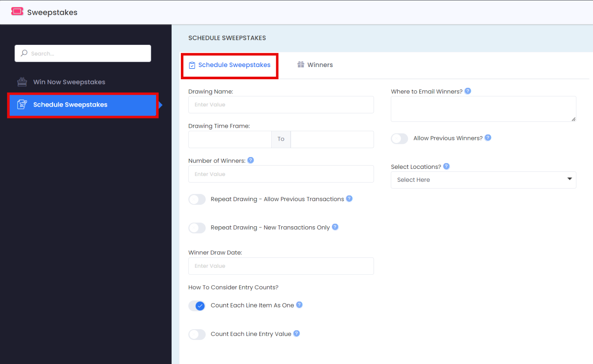The width and height of the screenshot is (593, 364).
Task: Click the Drawing Time Frame end field
Action: [x=332, y=139]
